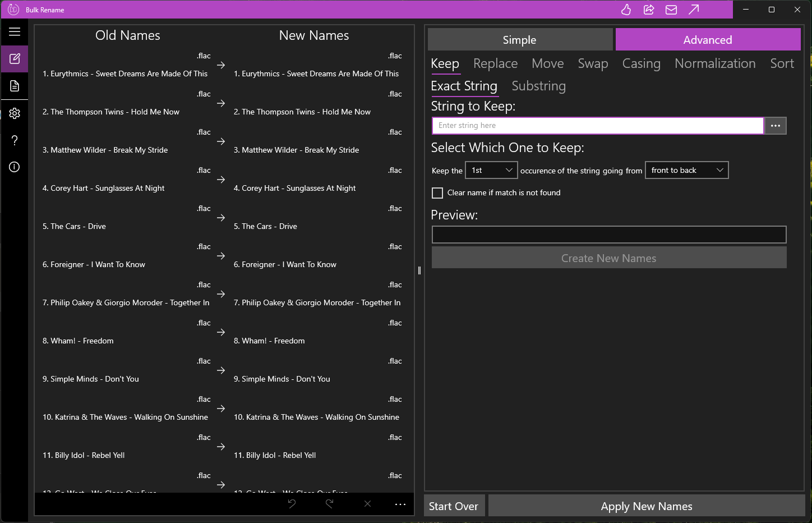This screenshot has width=812, height=523.
Task: Select the Exact String sub-tab
Action: click(464, 86)
